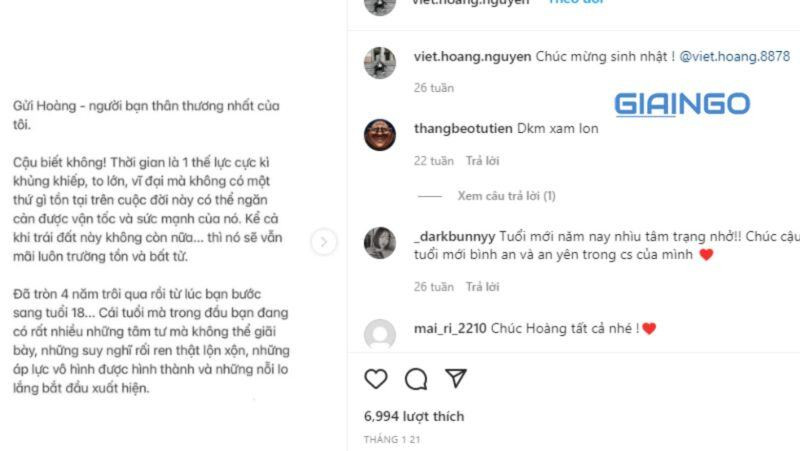The height and width of the screenshot is (451, 800).
Task: Click the 22 tuần comment timestamp
Action: [x=434, y=161]
